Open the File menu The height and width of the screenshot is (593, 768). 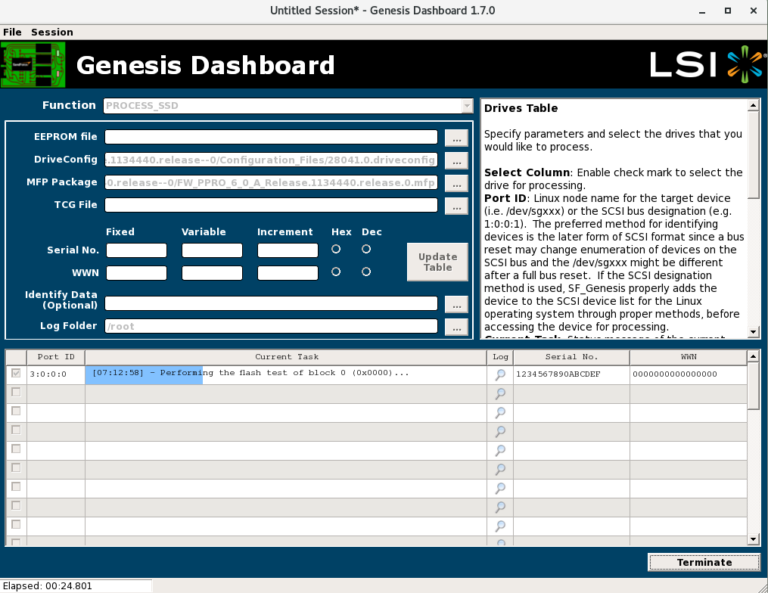pos(12,32)
